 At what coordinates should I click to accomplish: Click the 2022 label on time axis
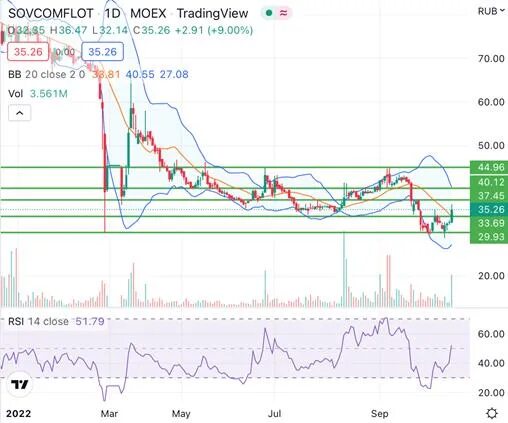point(18,414)
